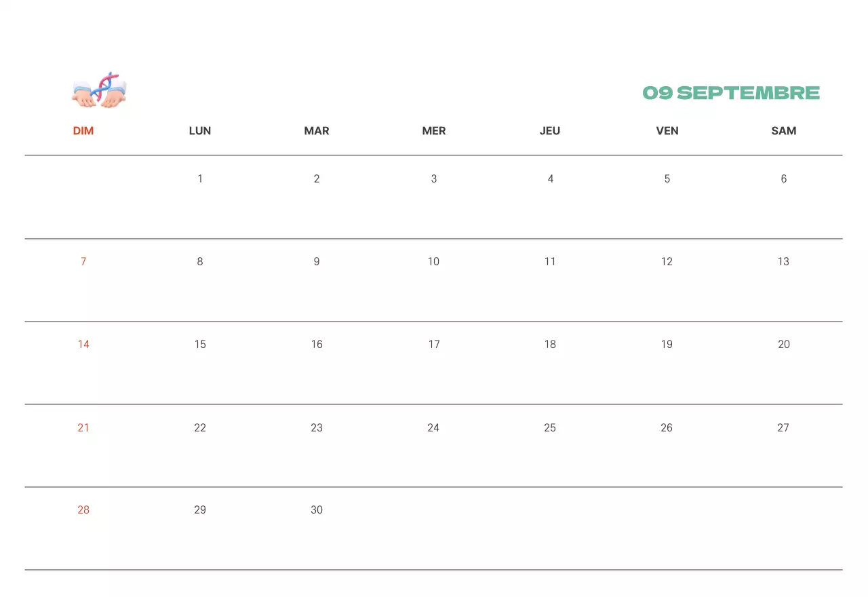Select date 10 in Wednesday column
The height and width of the screenshot is (597, 868).
(433, 262)
